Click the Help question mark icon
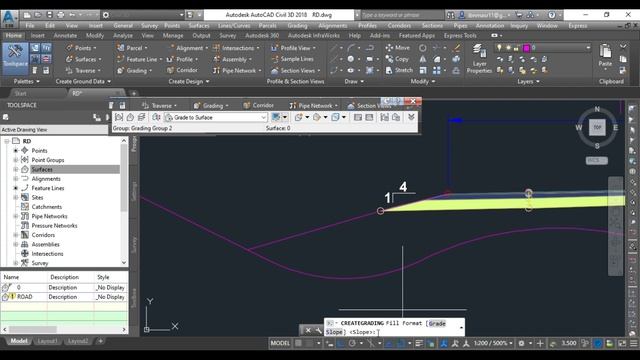This screenshot has height=360, width=640. [x=552, y=15]
